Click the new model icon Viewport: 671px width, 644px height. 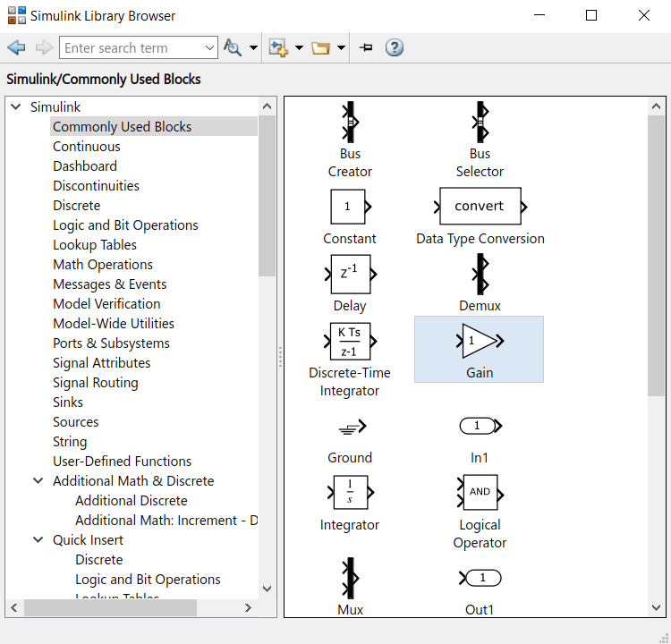click(278, 47)
